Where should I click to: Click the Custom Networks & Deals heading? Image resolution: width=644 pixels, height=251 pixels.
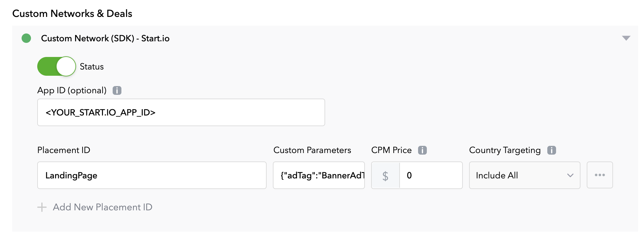tap(72, 13)
